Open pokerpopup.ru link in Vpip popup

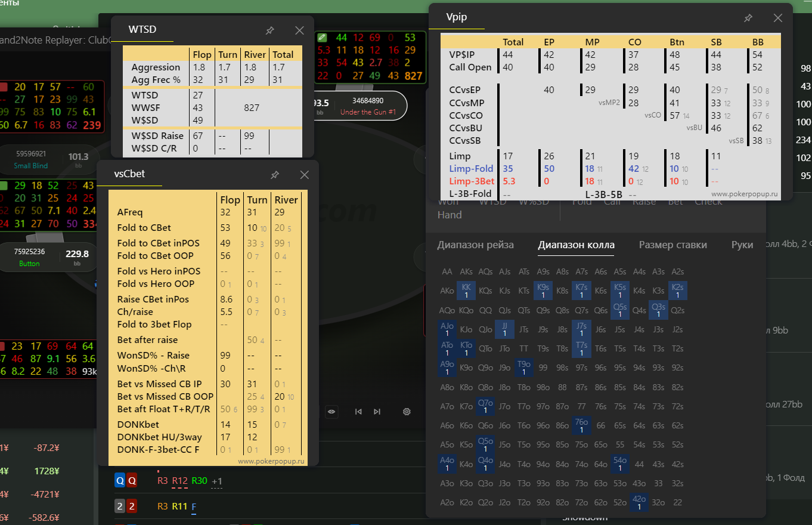point(746,194)
